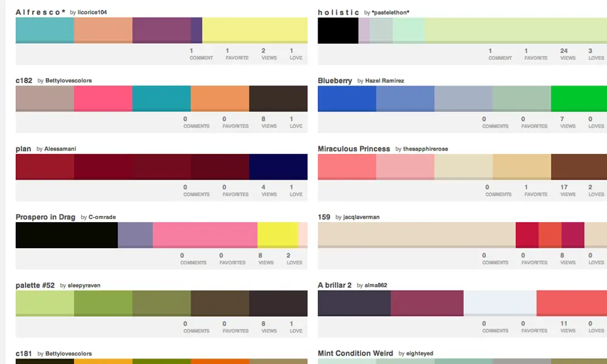Select orange swatch in c182 palette
The height and width of the screenshot is (364, 607).
click(x=220, y=99)
